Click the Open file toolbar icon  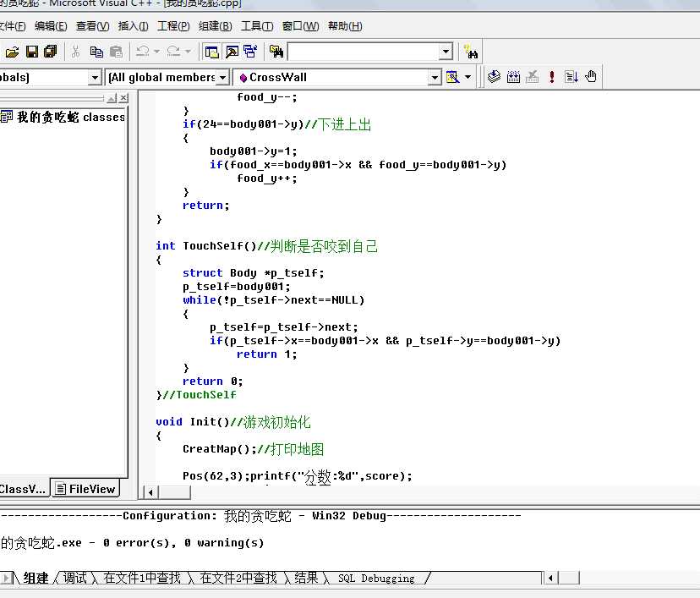[12, 52]
